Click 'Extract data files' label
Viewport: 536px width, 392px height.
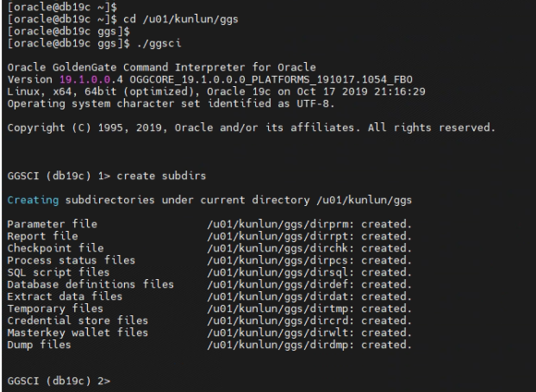coord(65,296)
